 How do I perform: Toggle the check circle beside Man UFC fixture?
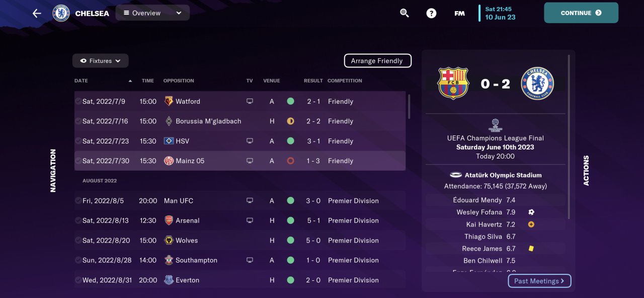pos(78,201)
